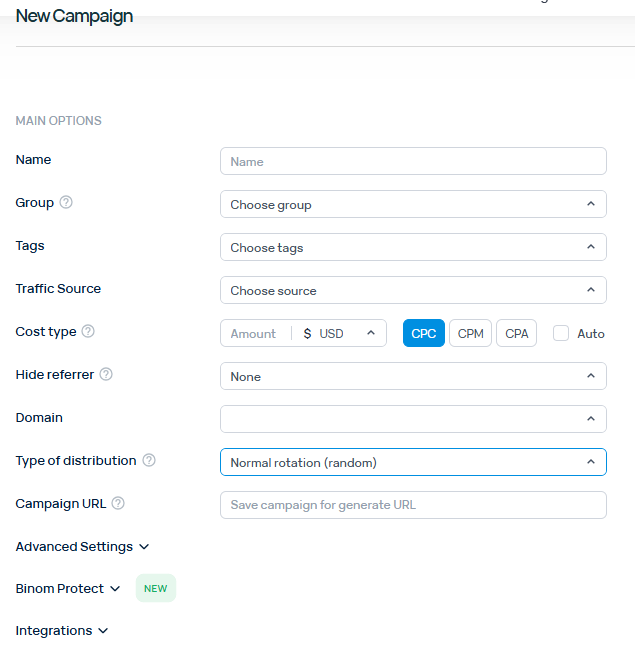Switch cost type to CPA
This screenshot has height=647, width=635.
click(516, 333)
